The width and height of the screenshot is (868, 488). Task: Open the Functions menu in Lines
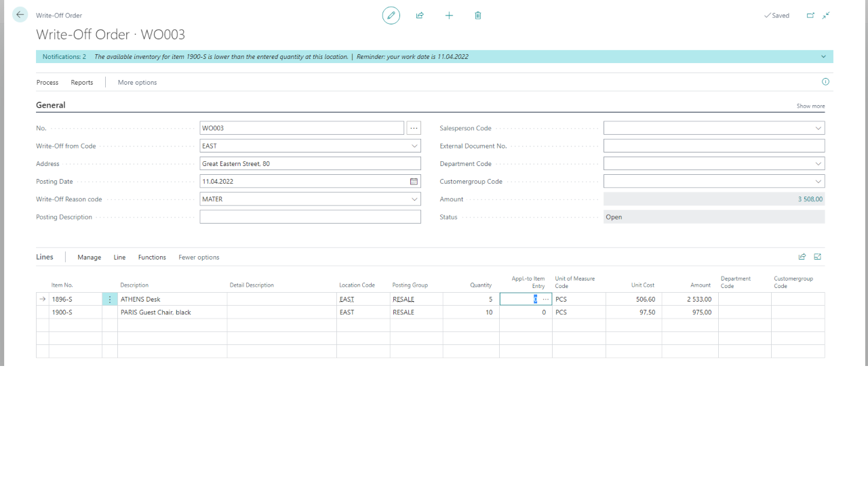click(152, 258)
